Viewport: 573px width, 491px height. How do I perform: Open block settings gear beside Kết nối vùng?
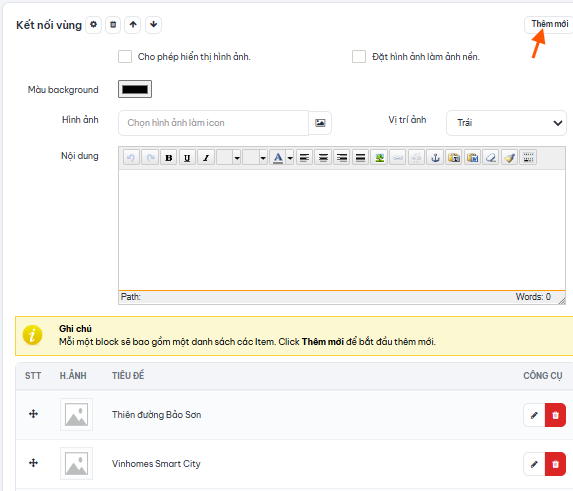[x=94, y=25]
